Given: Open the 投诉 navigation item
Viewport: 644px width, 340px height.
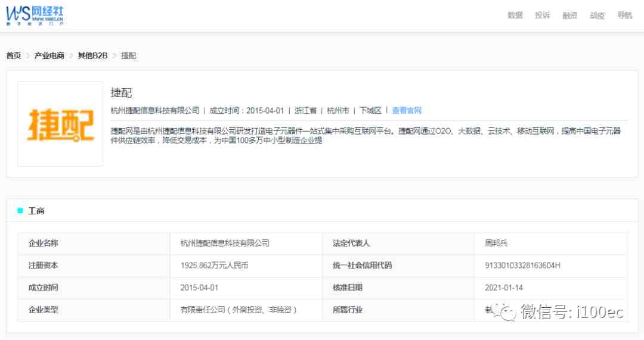Looking at the screenshot, I should click(542, 15).
